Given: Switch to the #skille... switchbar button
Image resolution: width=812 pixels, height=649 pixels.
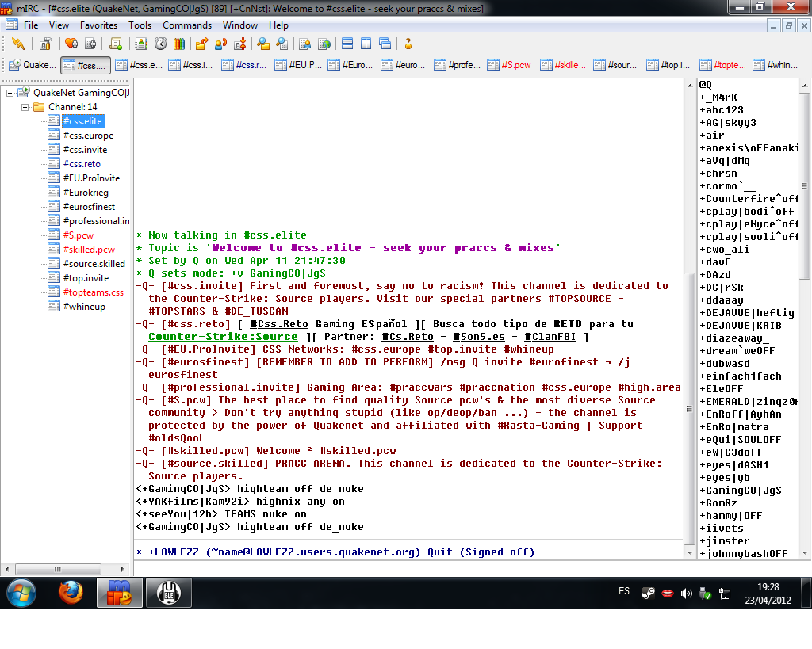Looking at the screenshot, I should (564, 65).
